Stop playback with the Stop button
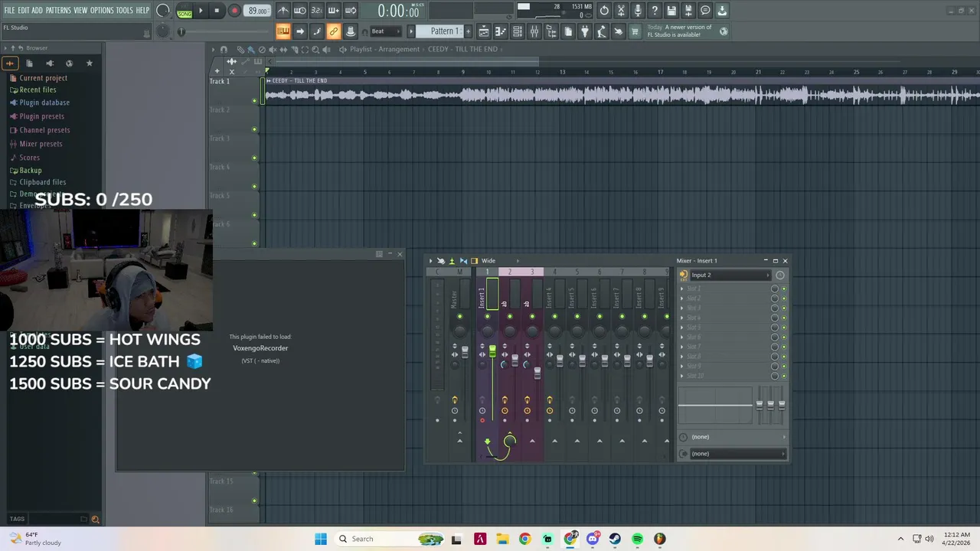980x551 pixels. coord(217,11)
